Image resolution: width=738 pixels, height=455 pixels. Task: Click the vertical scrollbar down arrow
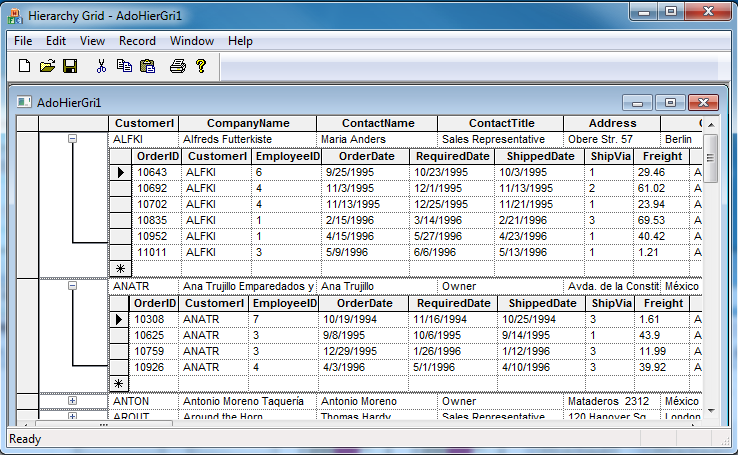[711, 412]
